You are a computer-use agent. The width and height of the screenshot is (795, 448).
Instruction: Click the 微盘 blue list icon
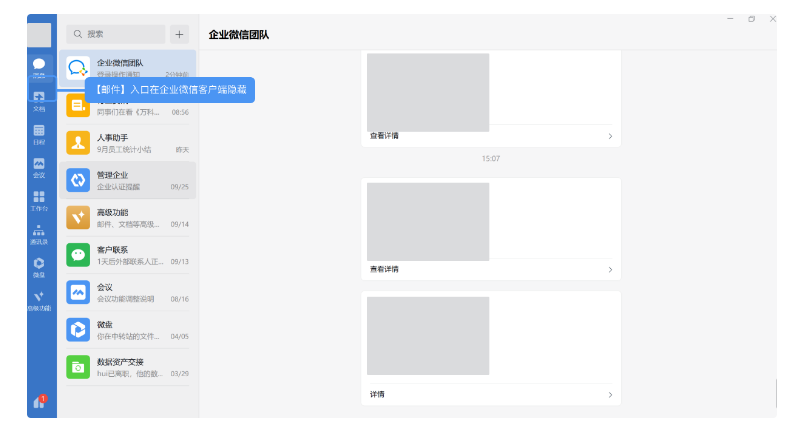point(78,330)
